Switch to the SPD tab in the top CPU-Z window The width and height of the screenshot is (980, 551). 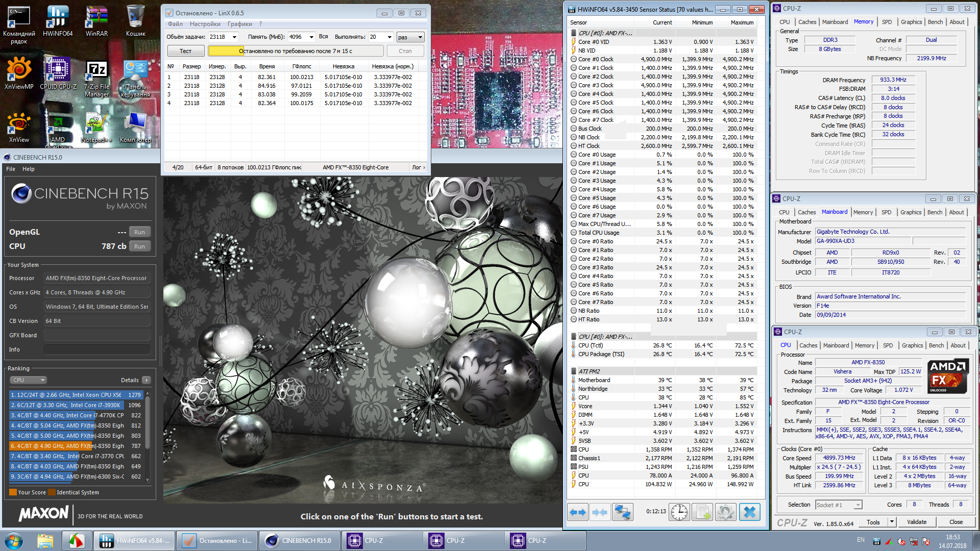[887, 22]
